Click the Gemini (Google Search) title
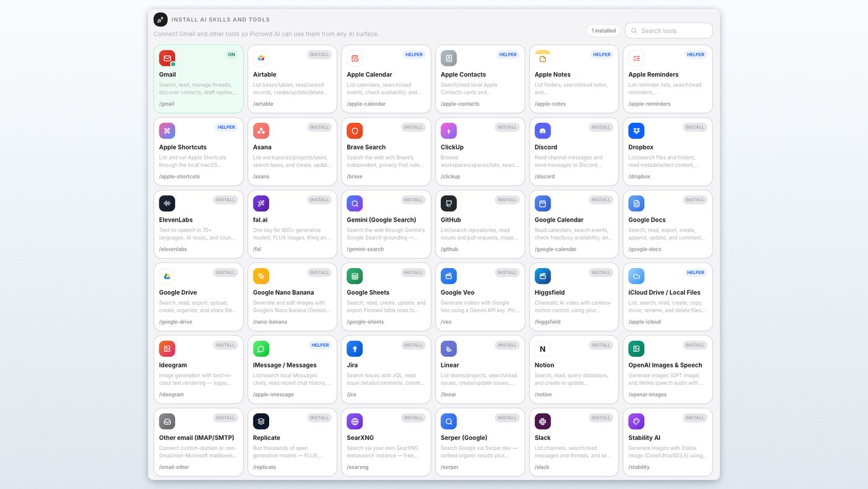This screenshot has height=489, width=868. tap(381, 220)
